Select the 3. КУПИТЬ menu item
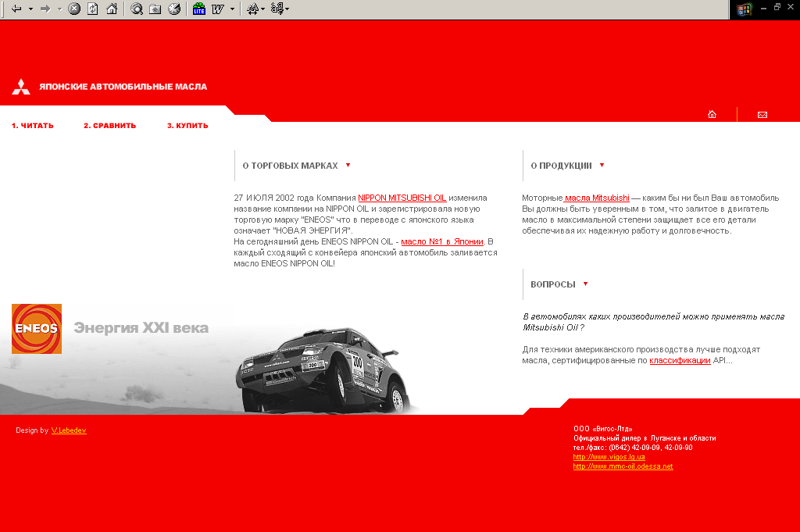Screen dimensions: 800x532 click(187, 125)
